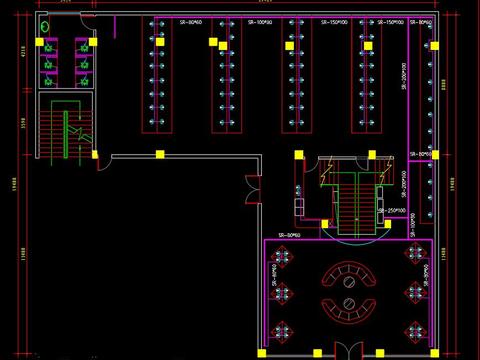Viewport: 480px width, 360px height.
Task: Select the green handrail of the left staircase
Action: pyautogui.click(x=66, y=134)
